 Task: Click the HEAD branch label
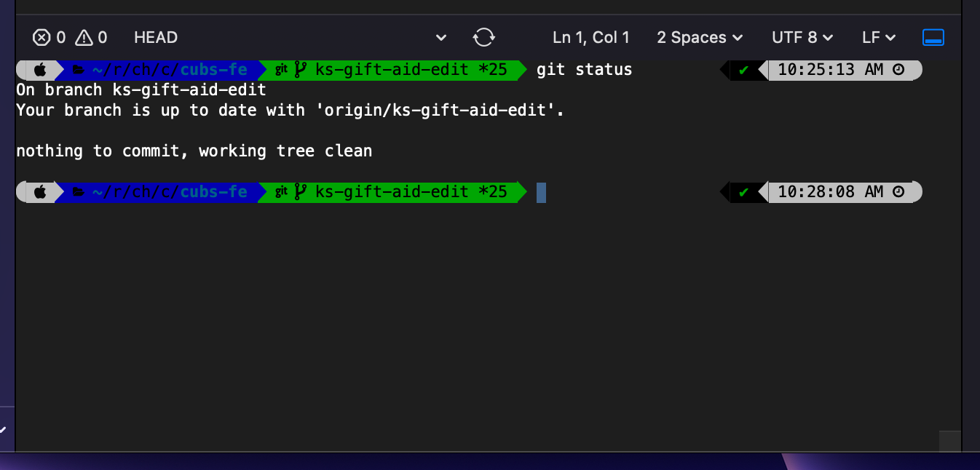pyautogui.click(x=155, y=37)
